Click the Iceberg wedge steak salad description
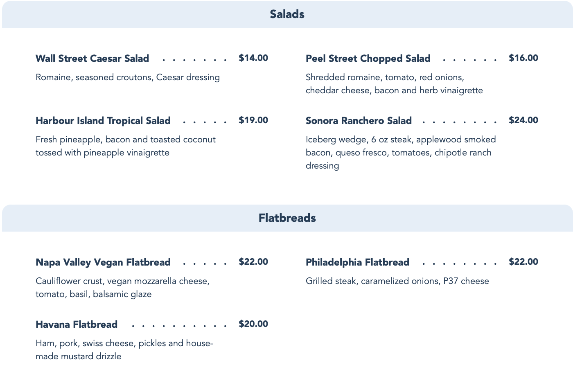The width and height of the screenshot is (573, 392). coord(400,153)
